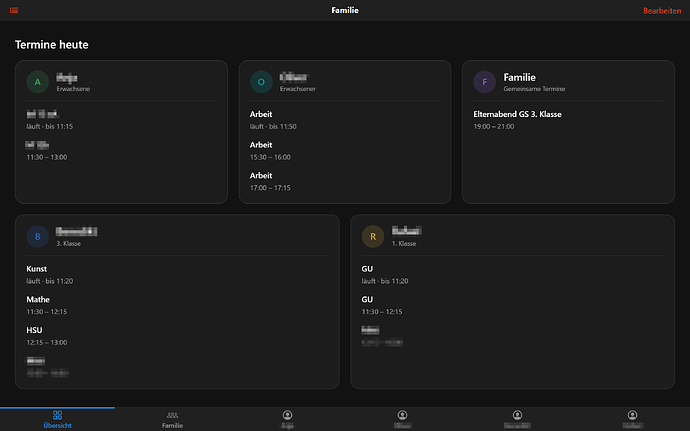Select the fourth bottom tab with person icon
The height and width of the screenshot is (431, 690).
pos(402,419)
